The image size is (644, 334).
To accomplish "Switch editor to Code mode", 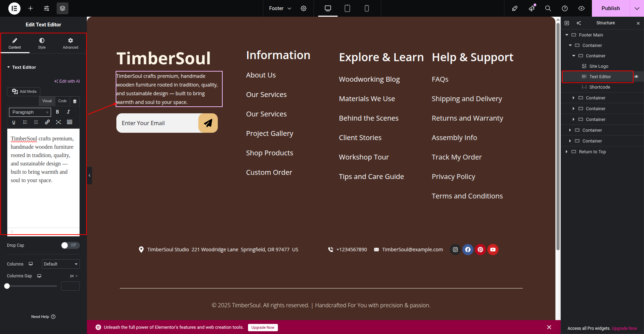I will pyautogui.click(x=63, y=101).
